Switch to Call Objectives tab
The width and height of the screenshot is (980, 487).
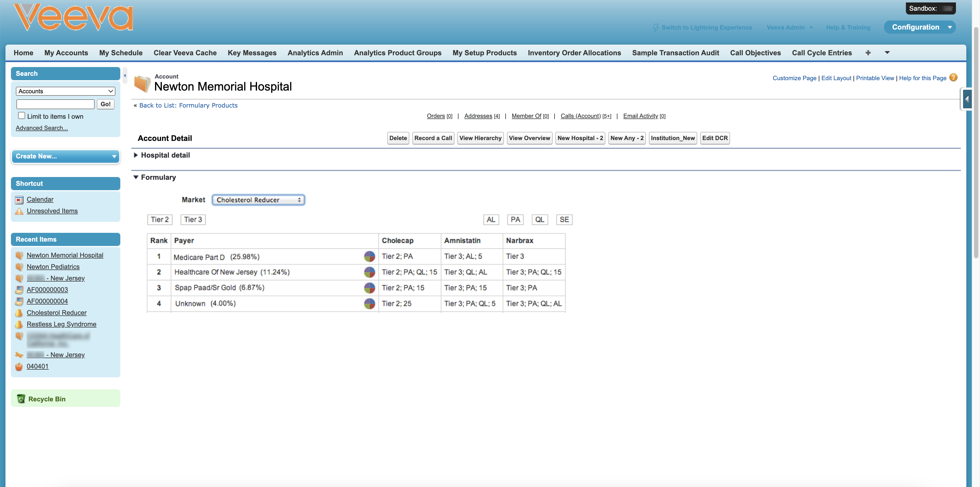click(x=755, y=53)
